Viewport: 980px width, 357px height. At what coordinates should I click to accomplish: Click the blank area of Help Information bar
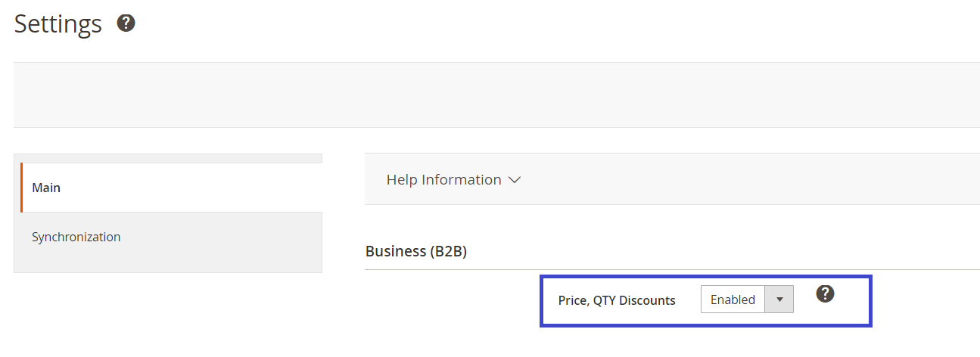point(749,180)
